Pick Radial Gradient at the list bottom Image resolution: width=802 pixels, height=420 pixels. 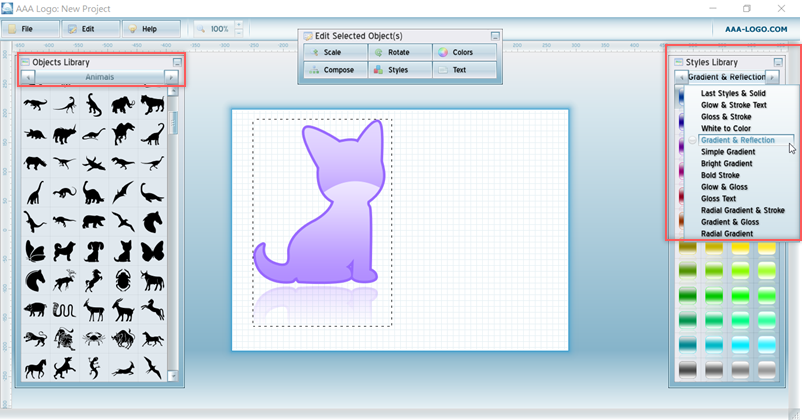[727, 234]
